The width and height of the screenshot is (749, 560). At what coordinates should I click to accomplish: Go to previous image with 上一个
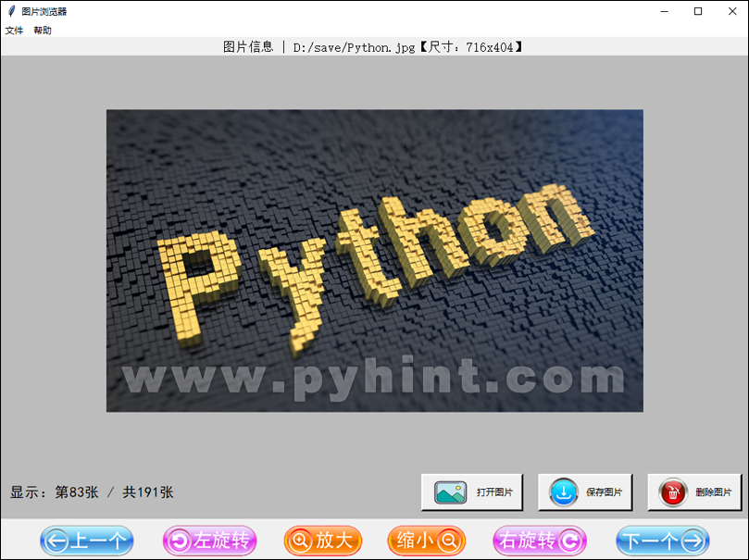pos(87,541)
